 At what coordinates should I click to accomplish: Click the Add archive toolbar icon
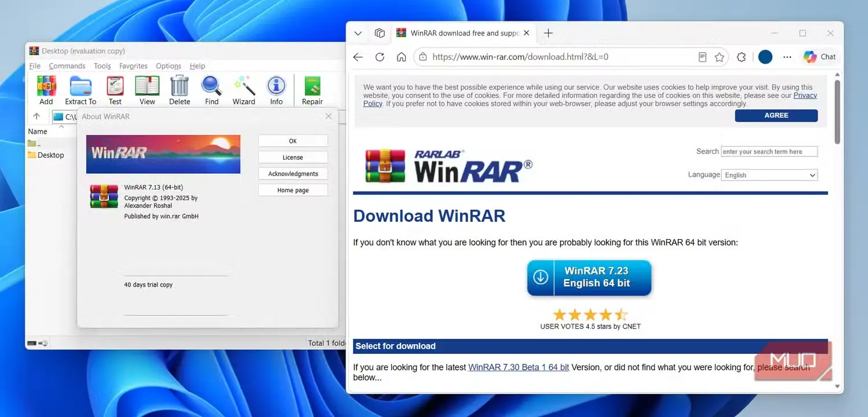[46, 90]
